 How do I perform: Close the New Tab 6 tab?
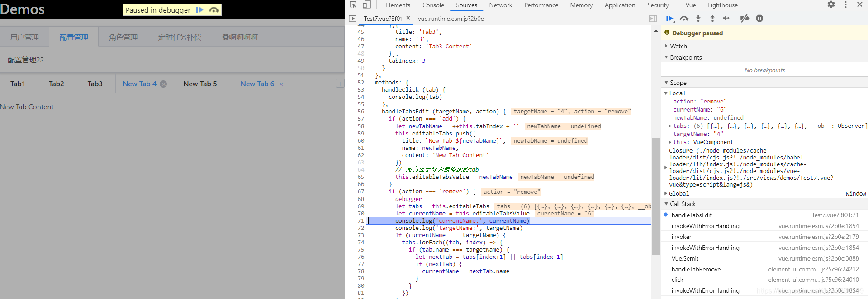pyautogui.click(x=281, y=84)
